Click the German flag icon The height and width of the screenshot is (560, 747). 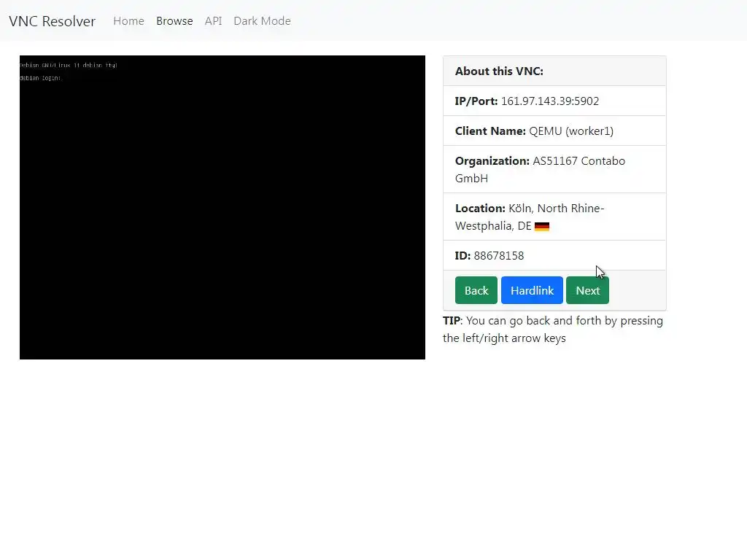(x=542, y=226)
